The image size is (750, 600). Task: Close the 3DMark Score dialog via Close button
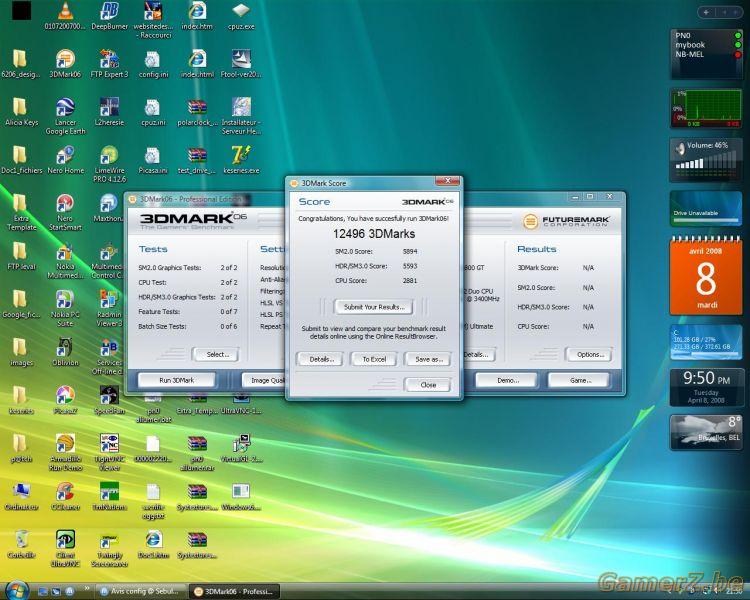[428, 384]
